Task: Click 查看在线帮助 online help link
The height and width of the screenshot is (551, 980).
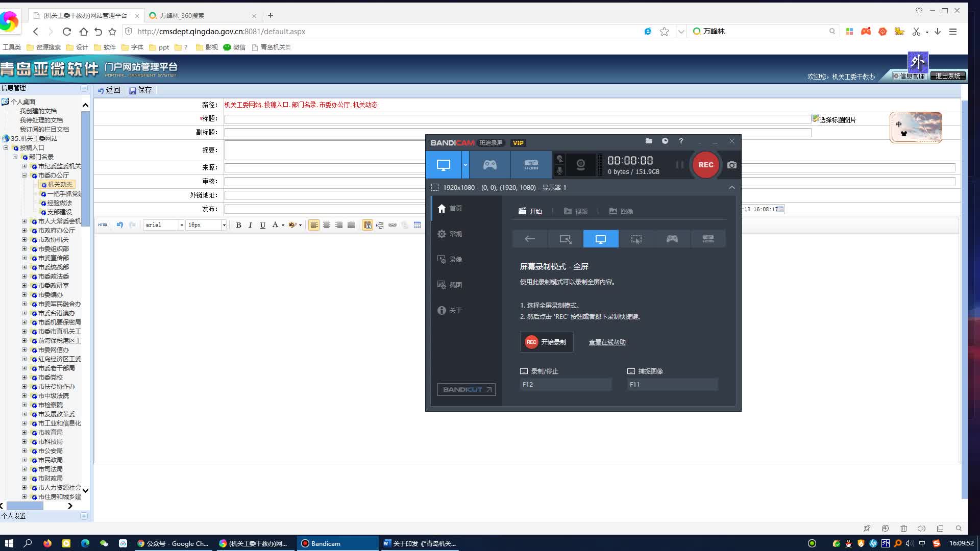Action: (606, 342)
